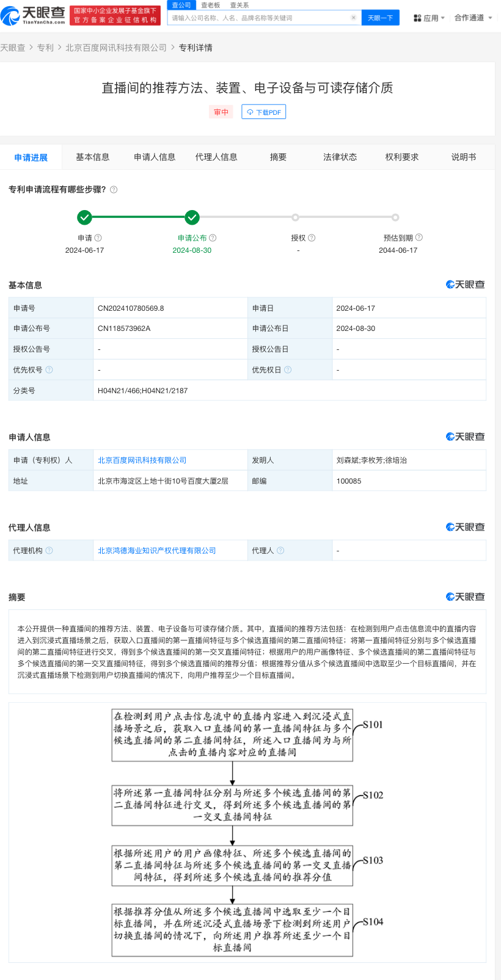
Task: Click help icon next to 优先权号
Action: pyautogui.click(x=49, y=369)
